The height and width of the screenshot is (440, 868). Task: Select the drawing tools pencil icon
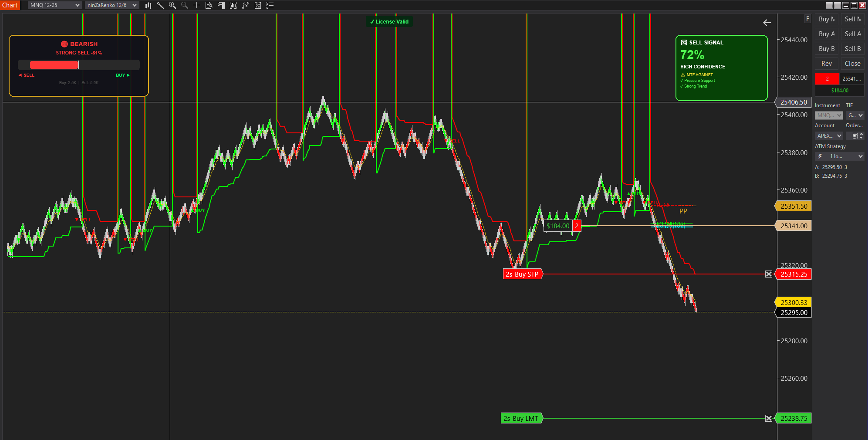pyautogui.click(x=160, y=5)
